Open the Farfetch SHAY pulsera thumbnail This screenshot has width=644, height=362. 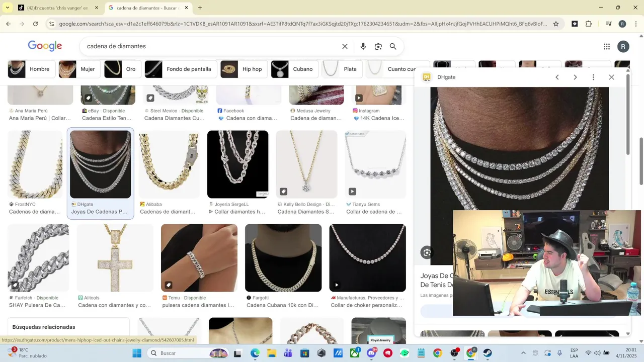coord(38,258)
